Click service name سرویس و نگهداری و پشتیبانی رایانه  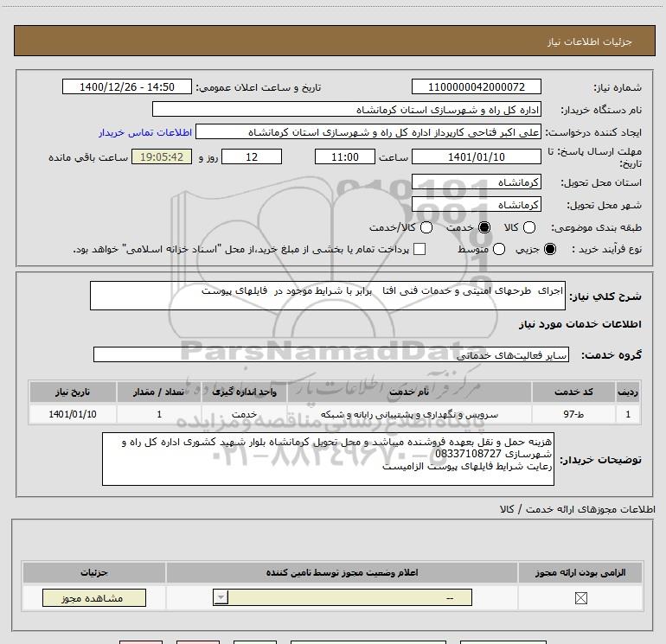point(409,414)
